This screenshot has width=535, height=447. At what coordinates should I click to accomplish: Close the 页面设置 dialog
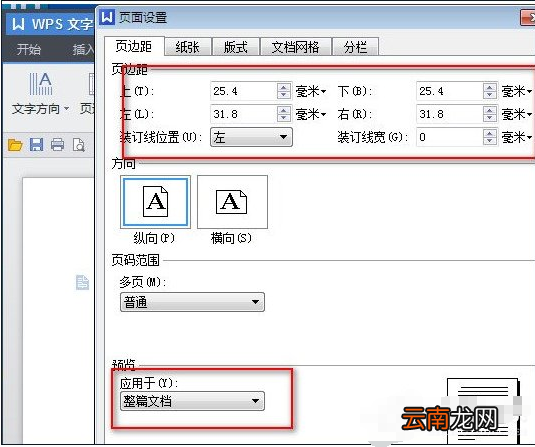[528, 18]
